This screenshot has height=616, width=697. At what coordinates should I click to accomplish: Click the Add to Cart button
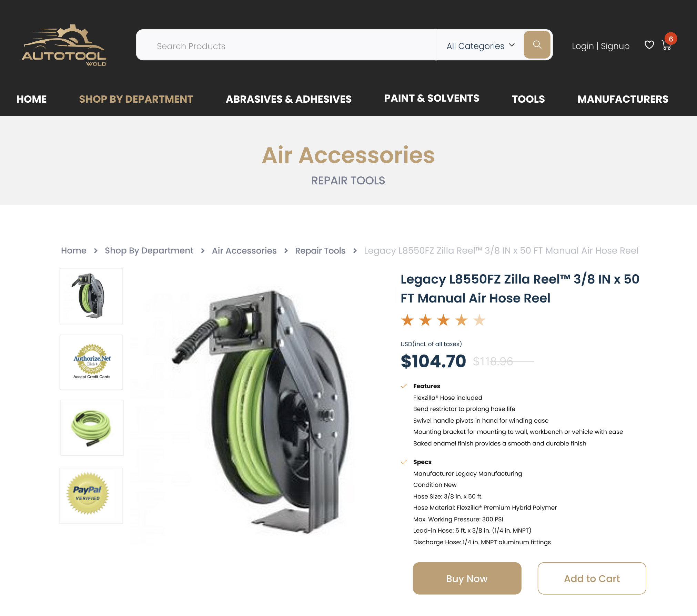click(x=592, y=578)
